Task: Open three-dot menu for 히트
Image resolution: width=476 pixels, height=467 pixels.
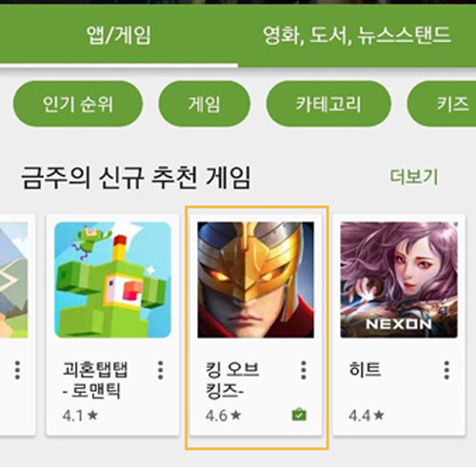Action: [x=446, y=370]
